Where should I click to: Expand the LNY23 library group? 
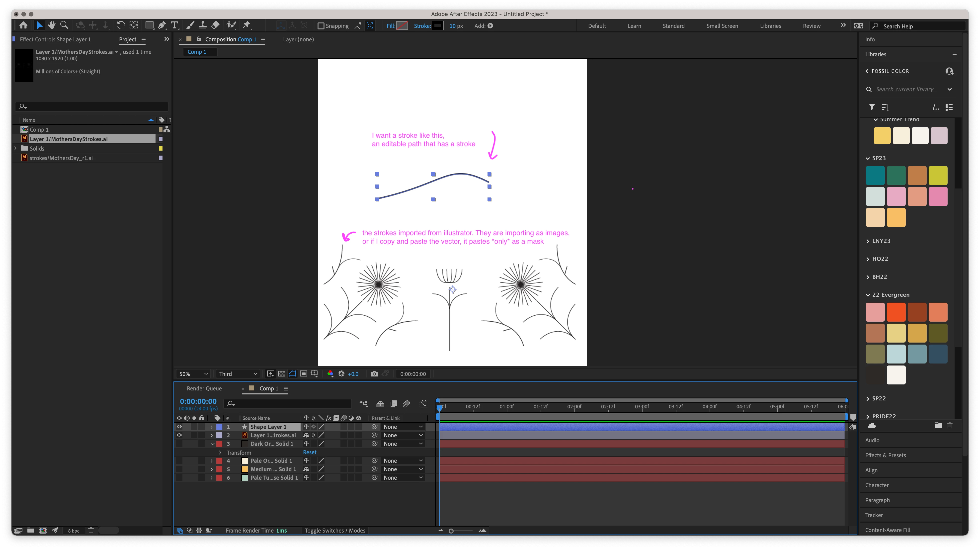pos(868,241)
